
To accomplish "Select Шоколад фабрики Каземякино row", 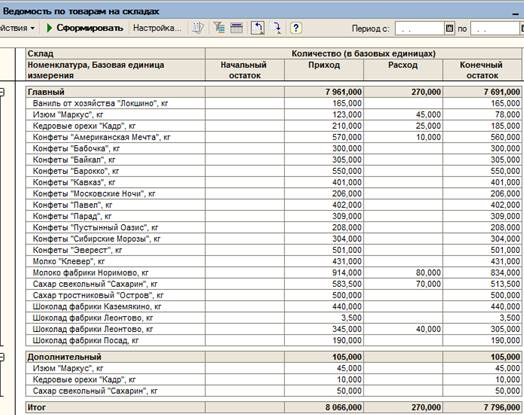I will tap(273, 306).
